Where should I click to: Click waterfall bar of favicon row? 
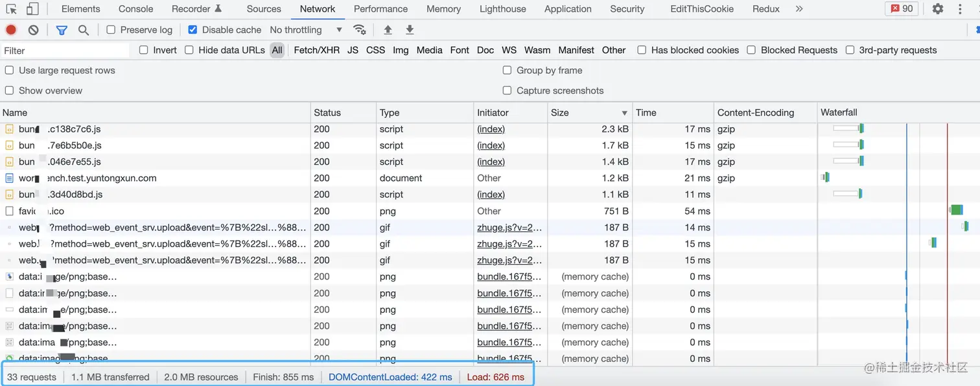click(x=957, y=210)
